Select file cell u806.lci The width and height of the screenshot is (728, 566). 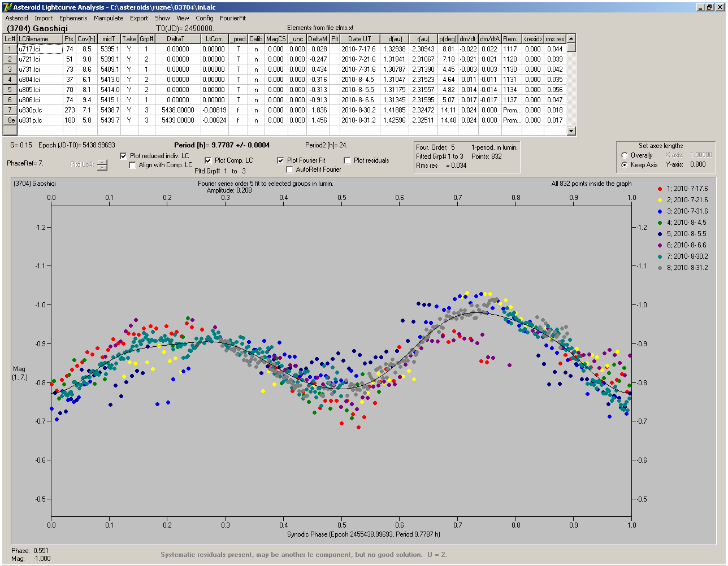40,100
